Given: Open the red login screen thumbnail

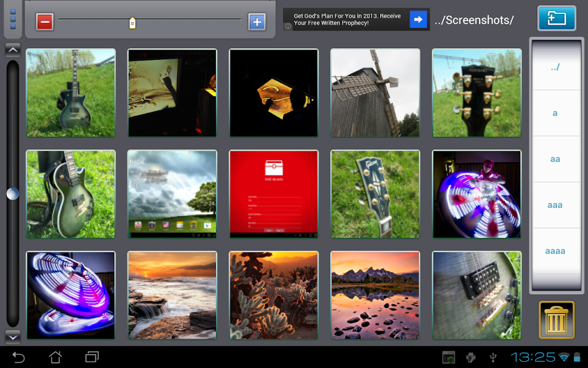Looking at the screenshot, I should pos(274,194).
